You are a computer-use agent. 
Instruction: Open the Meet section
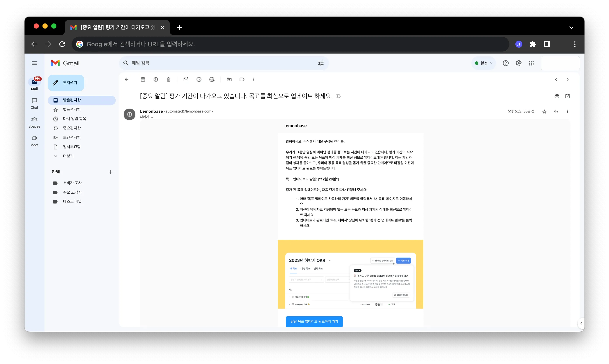pyautogui.click(x=34, y=141)
